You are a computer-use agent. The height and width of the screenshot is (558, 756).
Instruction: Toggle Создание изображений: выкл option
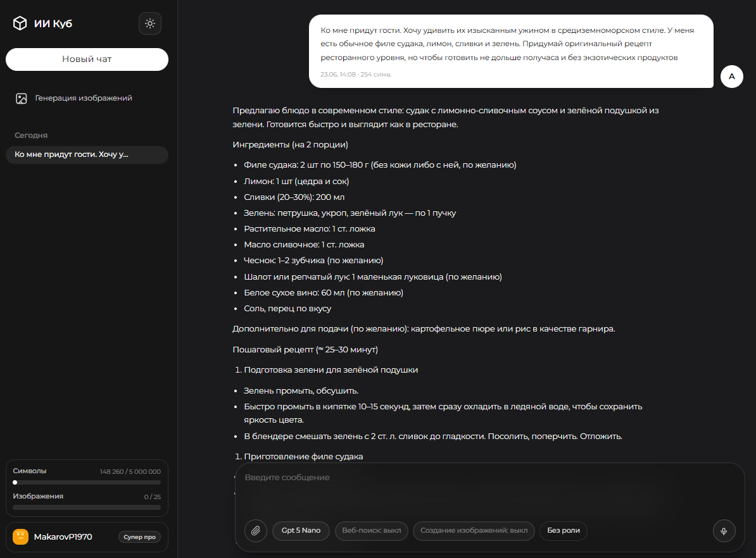click(474, 531)
